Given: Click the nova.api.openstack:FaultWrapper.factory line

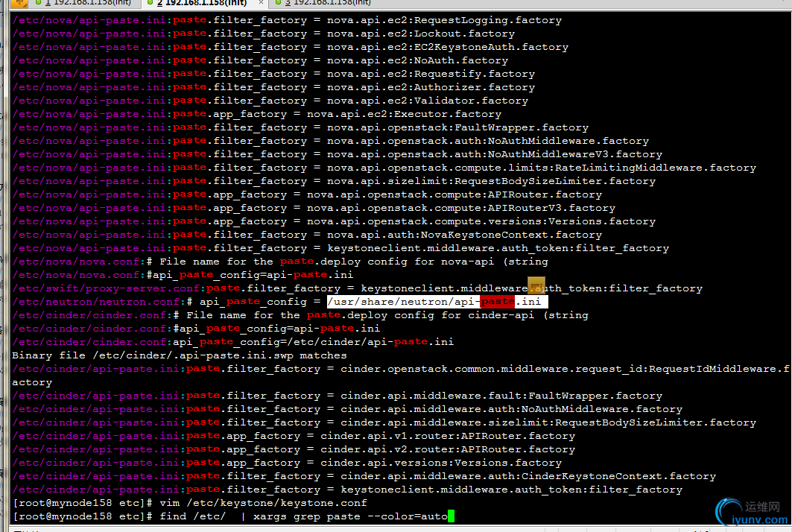Looking at the screenshot, I should point(300,127).
